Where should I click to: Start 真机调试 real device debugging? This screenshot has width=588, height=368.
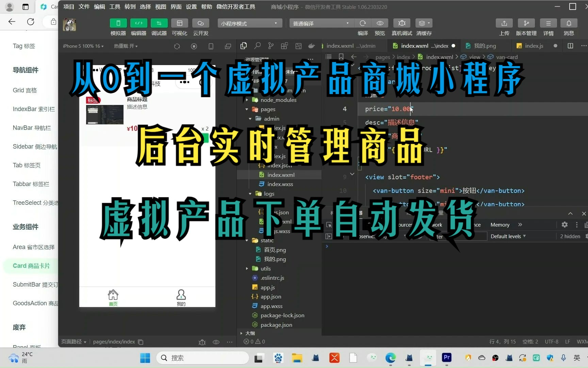(402, 23)
